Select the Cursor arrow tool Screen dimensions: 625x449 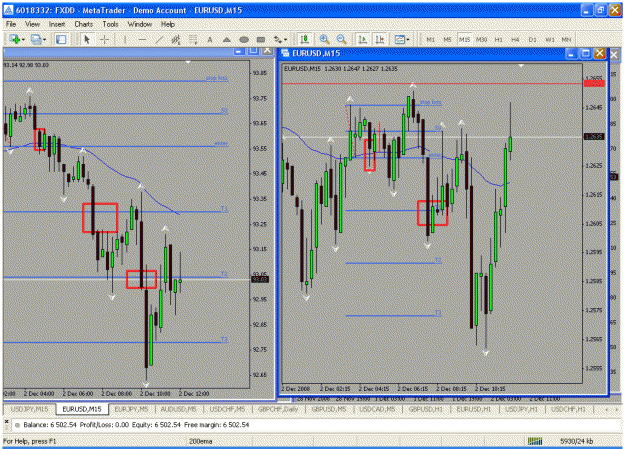[x=87, y=39]
